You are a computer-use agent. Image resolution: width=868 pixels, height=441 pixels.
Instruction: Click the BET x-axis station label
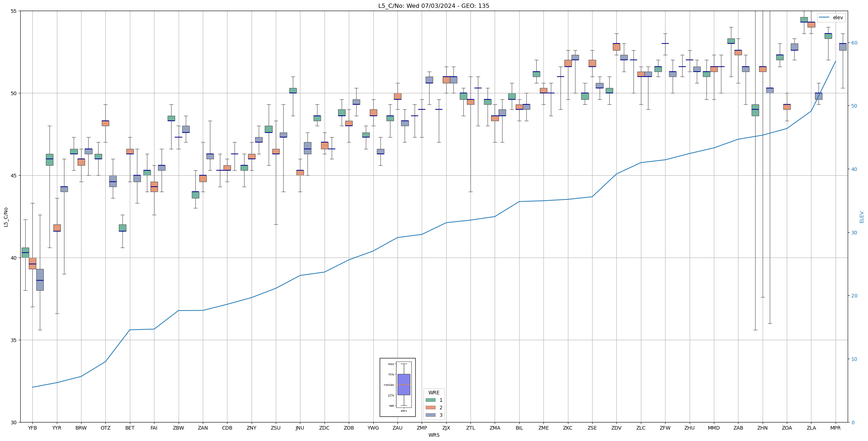click(x=130, y=428)
